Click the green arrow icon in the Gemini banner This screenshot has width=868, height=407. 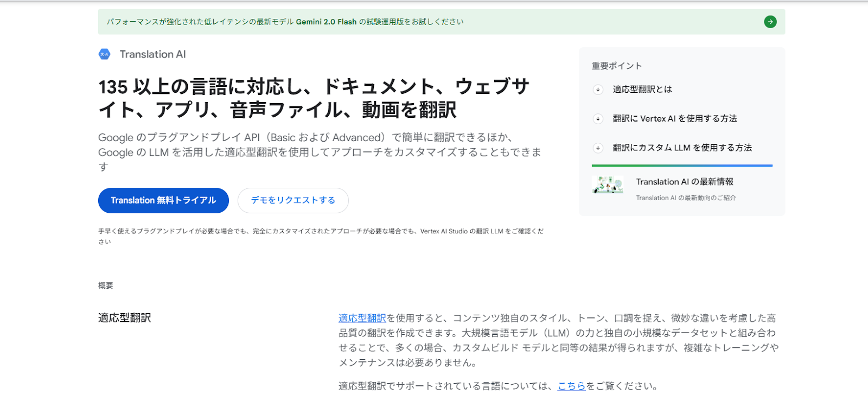[x=770, y=22]
